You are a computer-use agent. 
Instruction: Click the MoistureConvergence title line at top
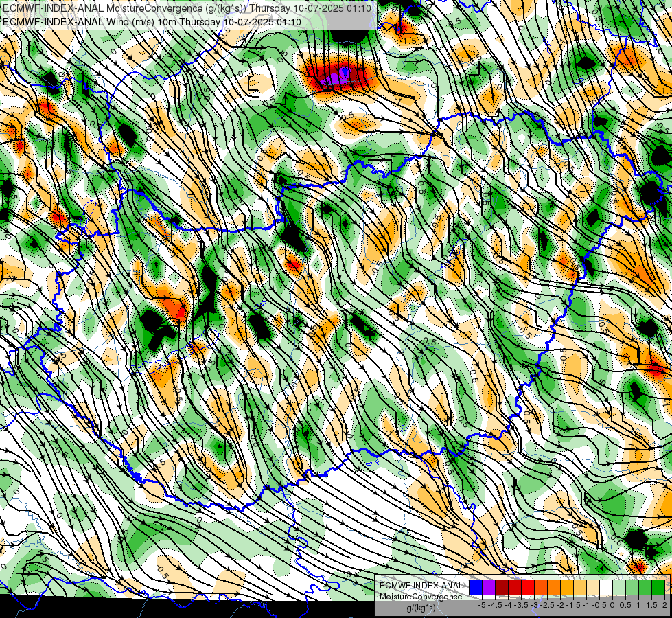187,8
